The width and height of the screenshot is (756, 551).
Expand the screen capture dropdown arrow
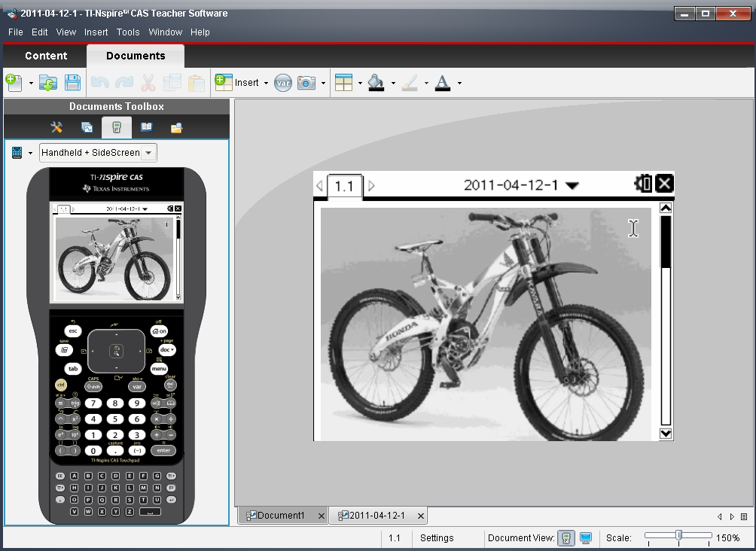[323, 83]
